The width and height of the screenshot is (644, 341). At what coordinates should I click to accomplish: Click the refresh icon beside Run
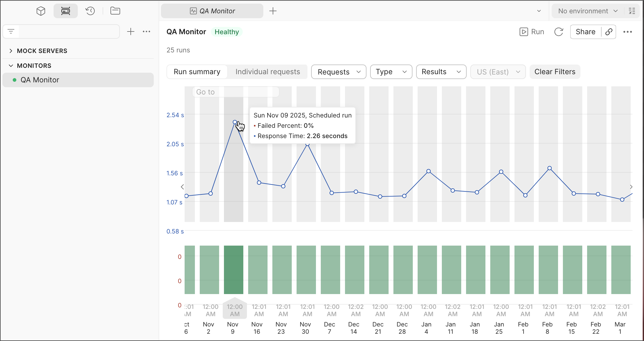(x=559, y=32)
